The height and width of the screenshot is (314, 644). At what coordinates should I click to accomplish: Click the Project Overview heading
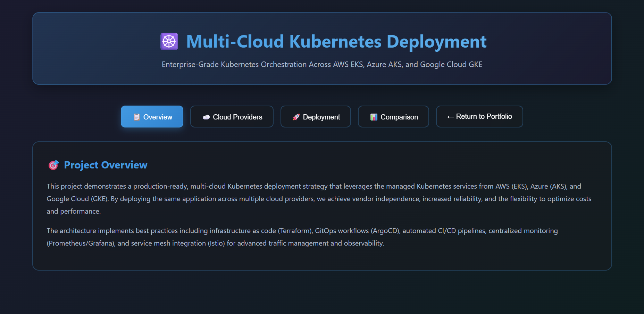click(105, 165)
